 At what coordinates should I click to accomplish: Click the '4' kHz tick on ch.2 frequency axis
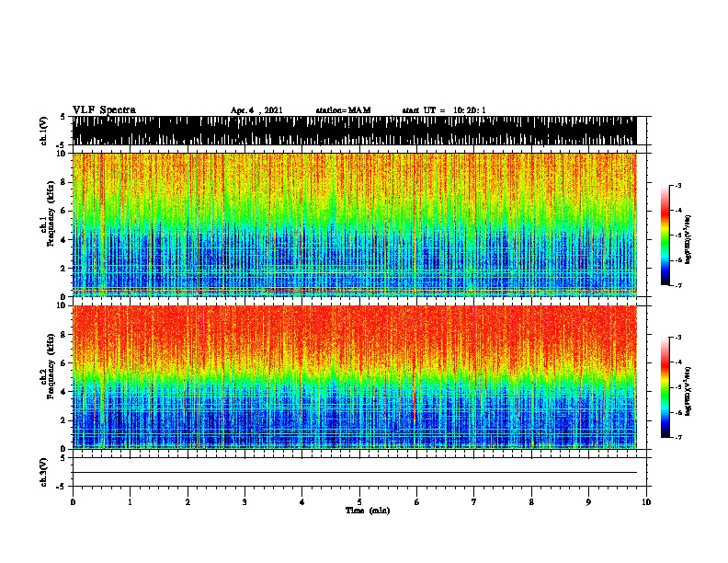[64, 392]
